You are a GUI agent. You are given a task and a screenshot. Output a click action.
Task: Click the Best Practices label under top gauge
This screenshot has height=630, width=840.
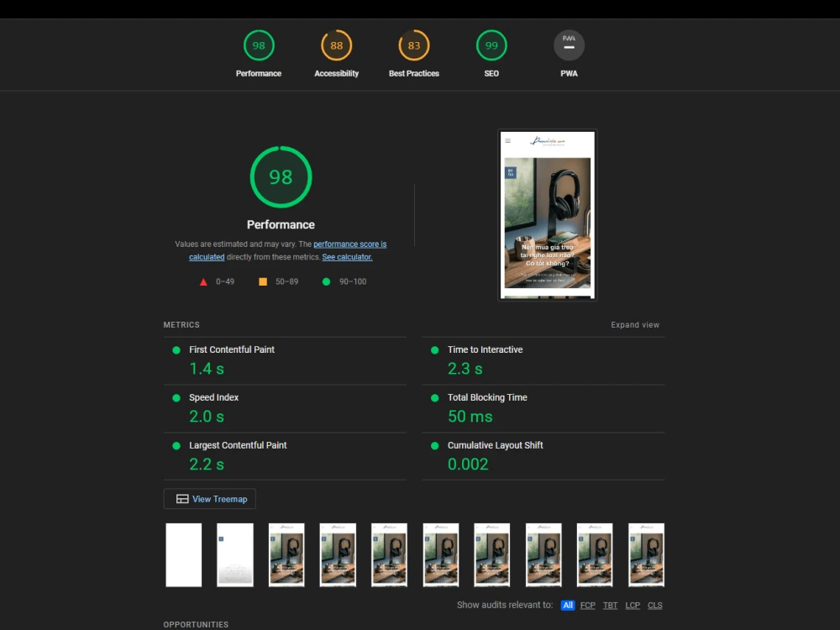point(414,73)
